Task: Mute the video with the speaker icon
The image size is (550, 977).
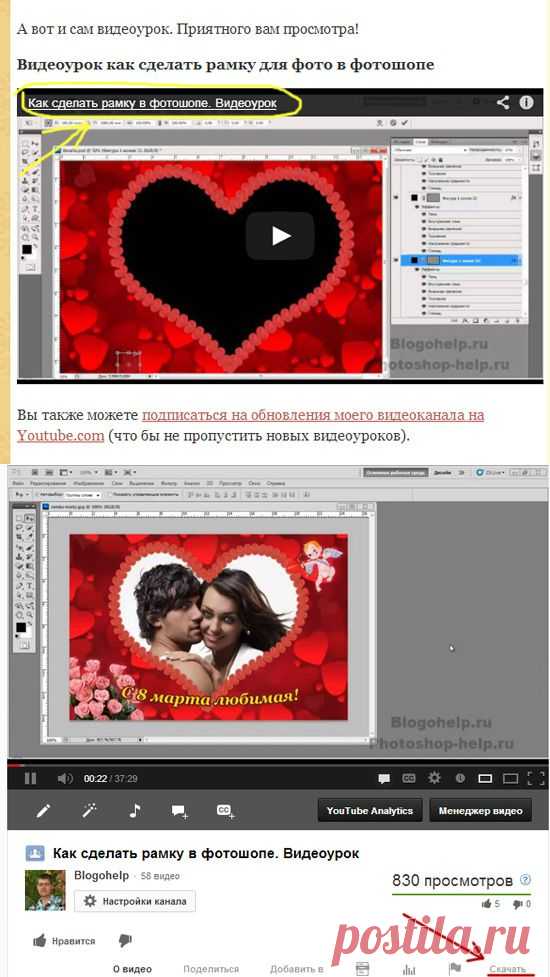Action: 65,778
